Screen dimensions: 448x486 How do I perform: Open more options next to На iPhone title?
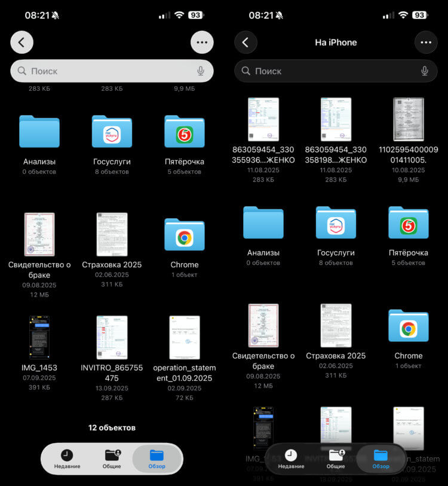pyautogui.click(x=426, y=42)
